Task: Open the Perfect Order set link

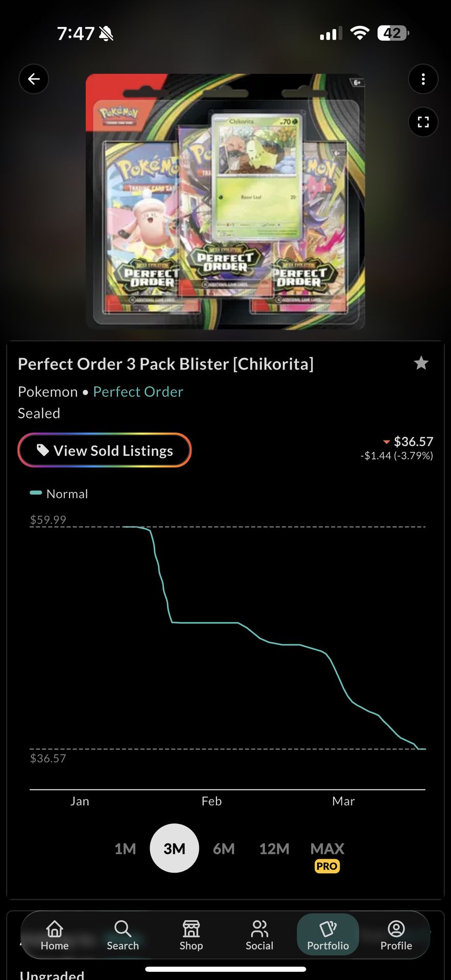Action: (138, 391)
